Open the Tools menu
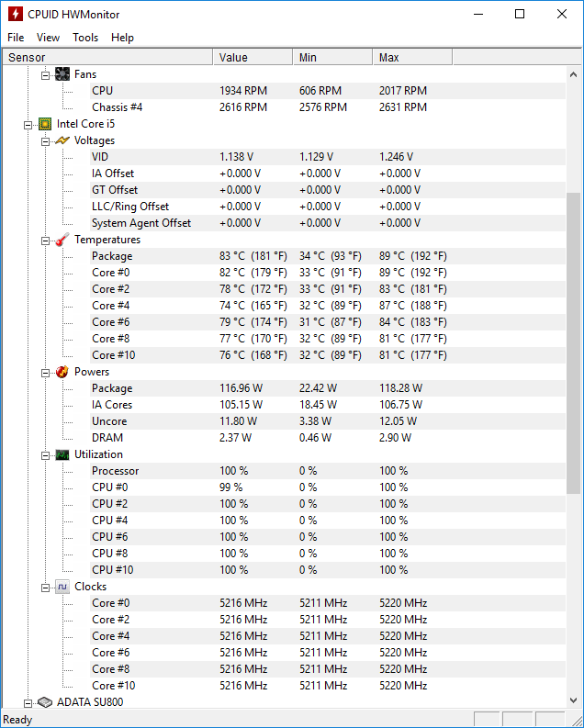This screenshot has height=728, width=584. (85, 38)
